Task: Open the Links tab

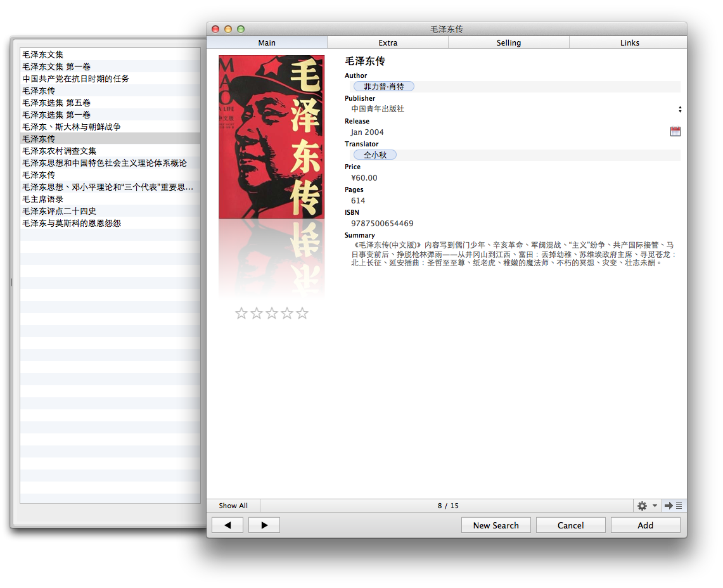Action: point(629,42)
